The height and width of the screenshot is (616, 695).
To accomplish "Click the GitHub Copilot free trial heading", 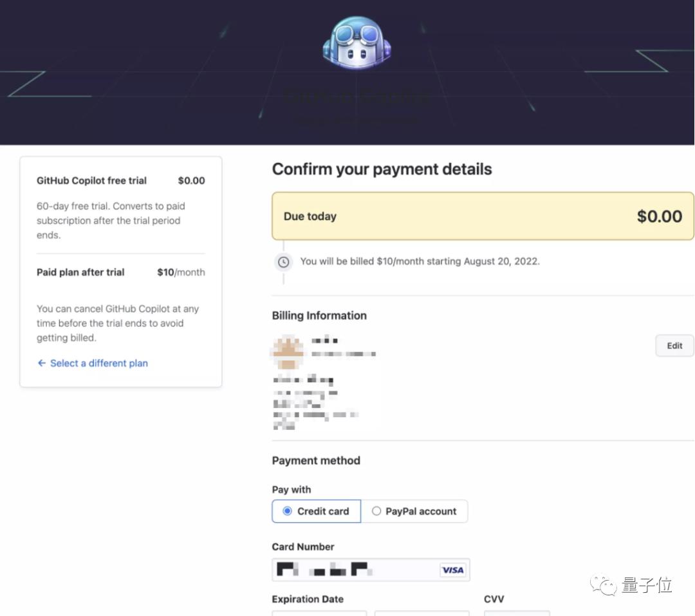I will (91, 181).
